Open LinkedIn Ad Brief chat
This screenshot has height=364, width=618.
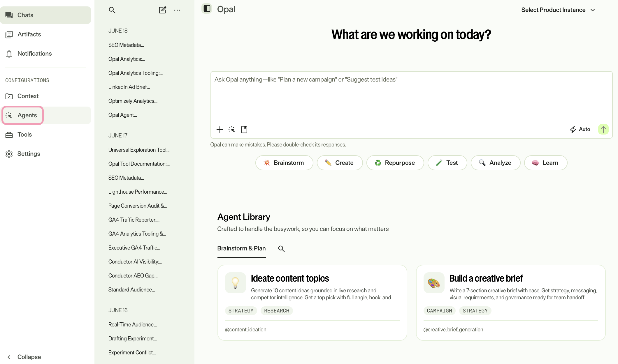tap(129, 87)
